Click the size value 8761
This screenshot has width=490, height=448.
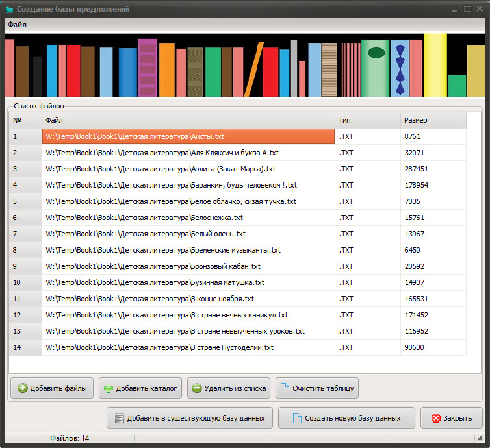point(413,136)
